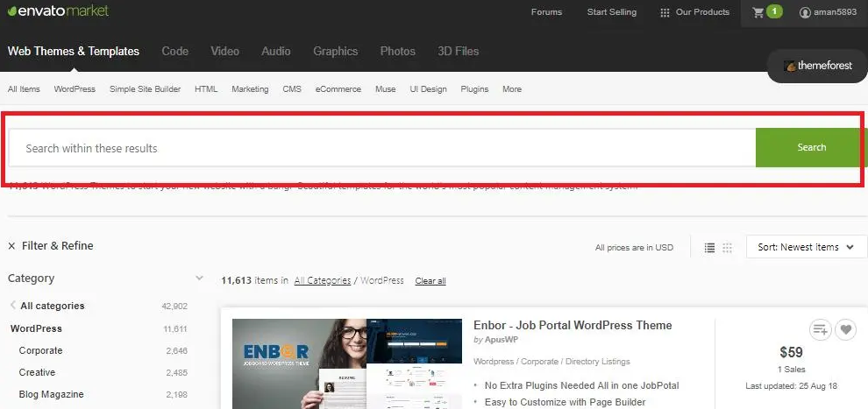Switch to the Video tab
The width and height of the screenshot is (868, 409).
pos(224,52)
